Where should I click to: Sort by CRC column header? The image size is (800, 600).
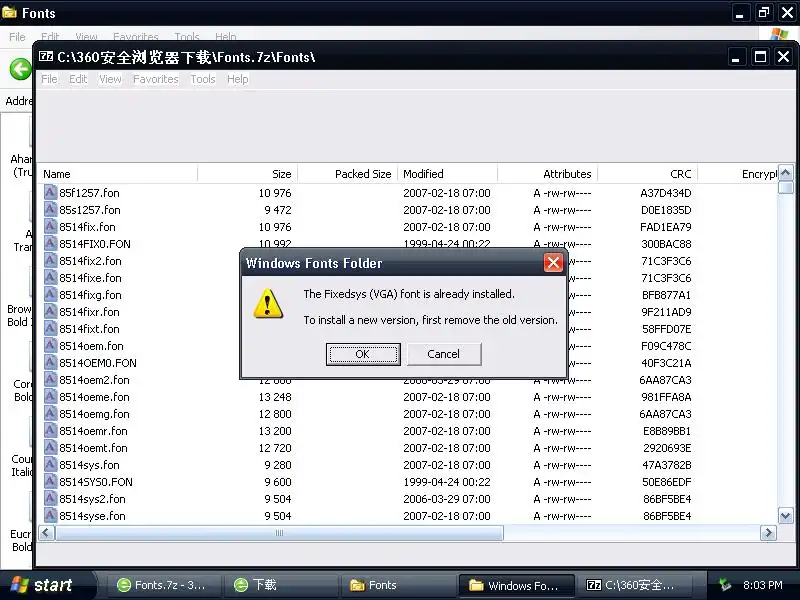[x=647, y=174]
